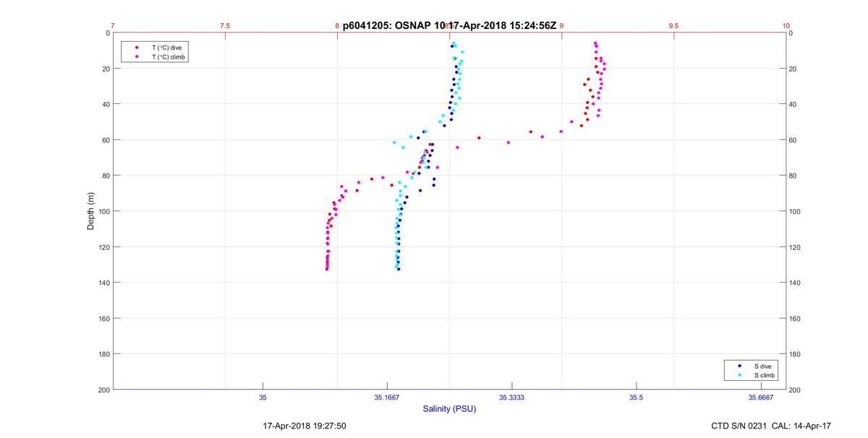Viewport: 868px width, 438px height.
Task: Click depth tick 160 on left axis
Action: point(103,318)
